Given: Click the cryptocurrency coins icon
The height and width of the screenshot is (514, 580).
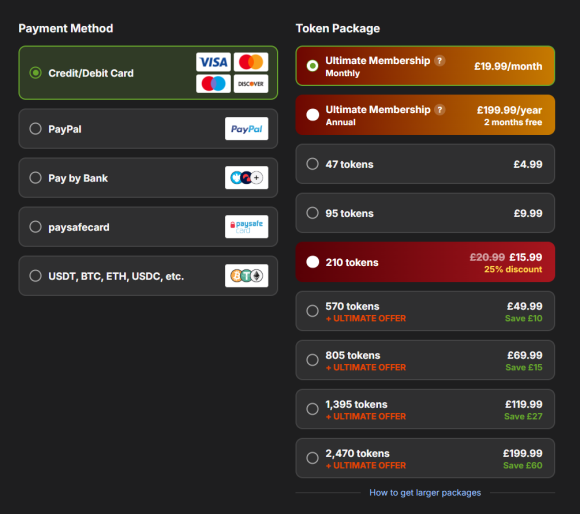Looking at the screenshot, I should [x=246, y=276].
